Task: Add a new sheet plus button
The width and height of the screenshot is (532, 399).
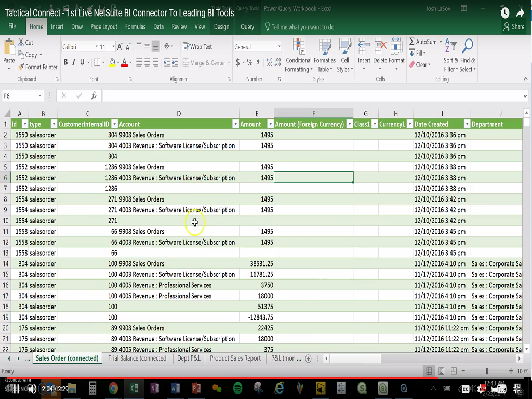Action: (x=308, y=358)
